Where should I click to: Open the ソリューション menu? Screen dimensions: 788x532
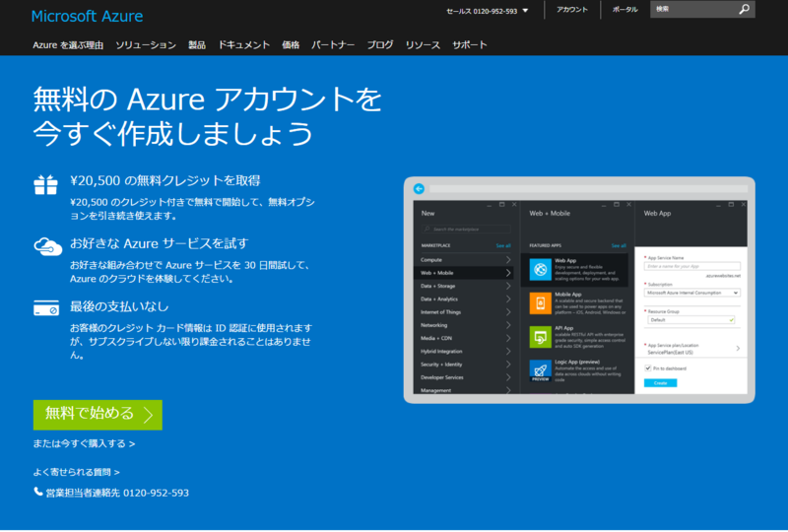point(146,45)
